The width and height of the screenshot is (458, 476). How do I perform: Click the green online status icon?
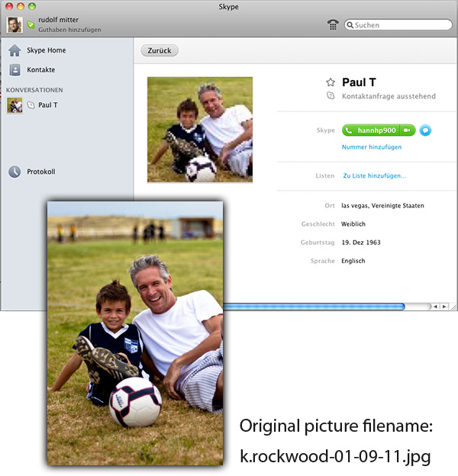point(31,24)
